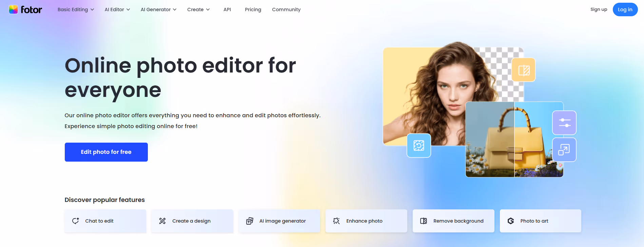This screenshot has height=247, width=644.
Task: Click the Log in button
Action: (625, 9)
